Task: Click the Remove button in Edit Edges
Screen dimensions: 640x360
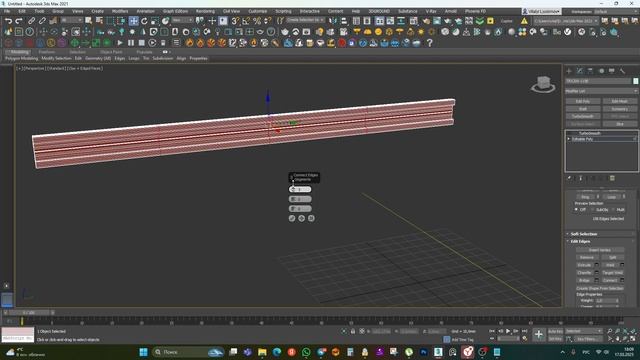Action: (x=587, y=258)
